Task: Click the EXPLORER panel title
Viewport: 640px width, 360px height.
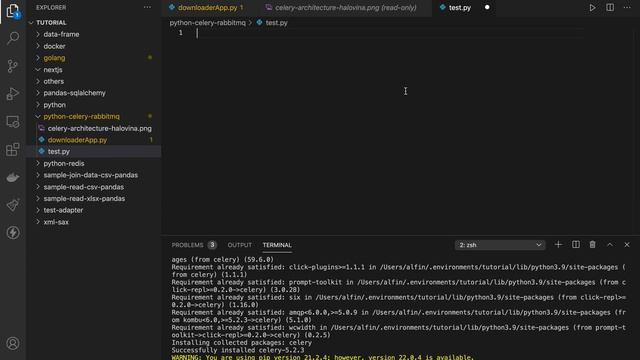Action: tap(51, 7)
